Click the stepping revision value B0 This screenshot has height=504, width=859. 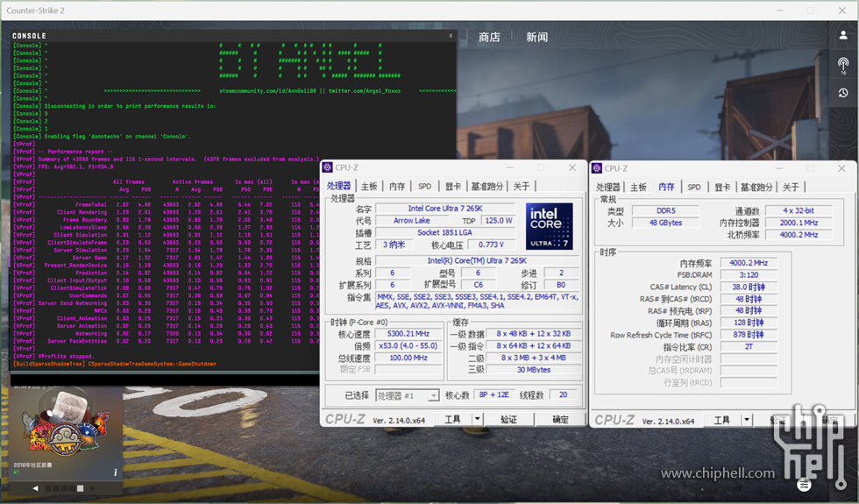[561, 285]
